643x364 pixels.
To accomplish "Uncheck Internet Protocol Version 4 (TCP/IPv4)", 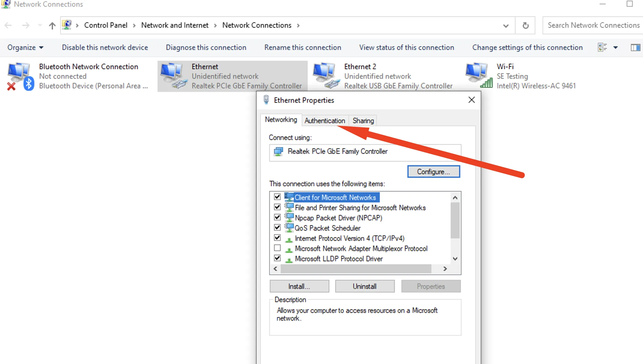I will [x=277, y=238].
